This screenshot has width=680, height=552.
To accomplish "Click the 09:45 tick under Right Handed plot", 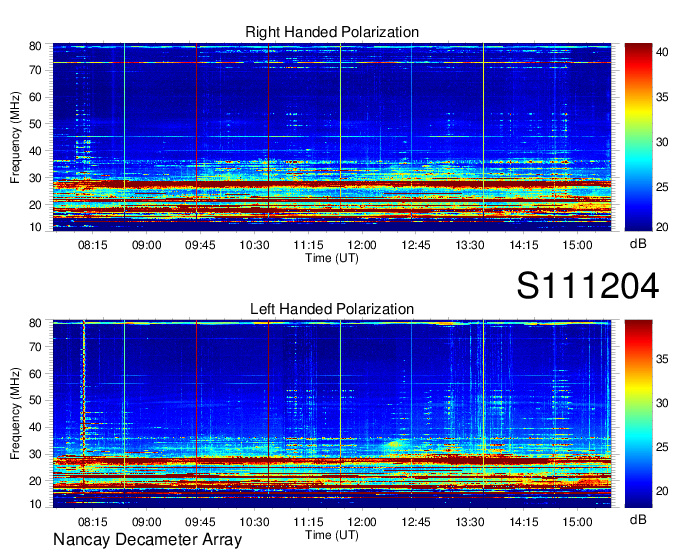I will pyautogui.click(x=200, y=245).
